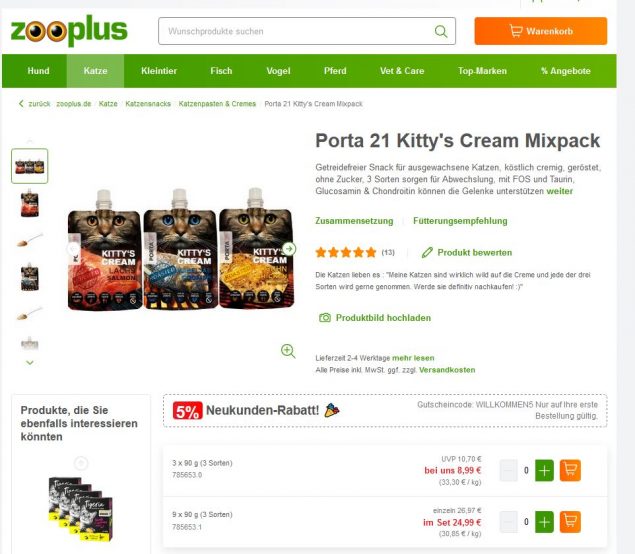Go back using zurück chevron
The image size is (635, 554).
21,104
